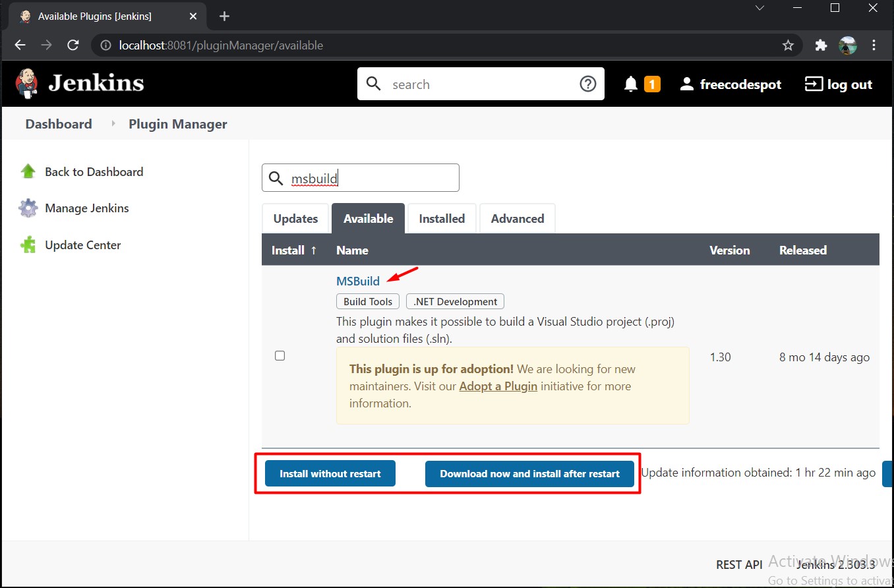Open the Chrome three-dot menu
This screenshot has width=894, height=588.
click(874, 45)
